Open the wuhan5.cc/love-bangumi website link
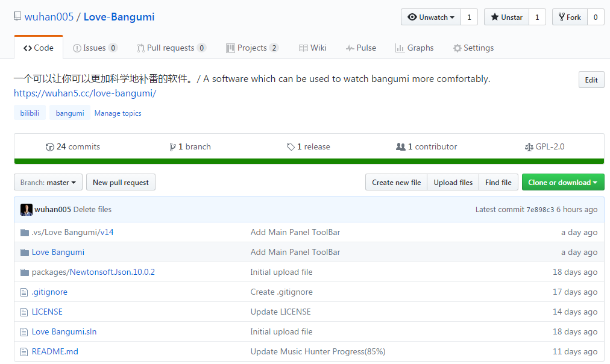 pos(85,93)
